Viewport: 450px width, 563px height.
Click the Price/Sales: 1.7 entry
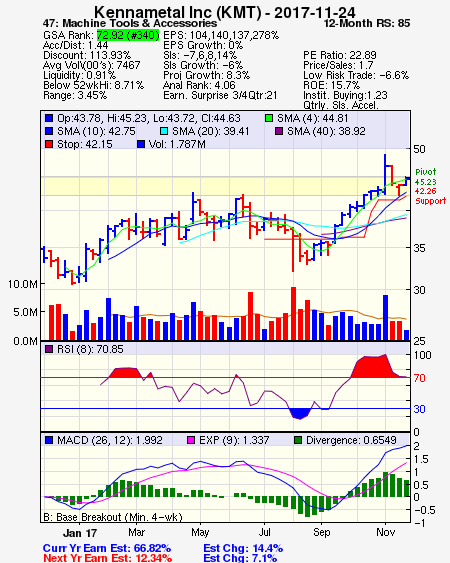[x=338, y=65]
